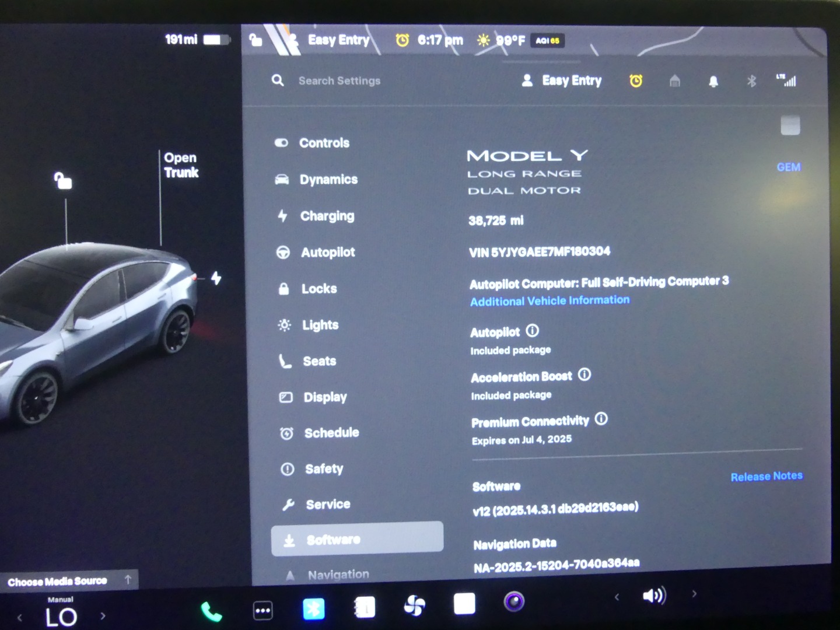Image resolution: width=840 pixels, height=630 pixels.
Task: Tap the garage HomeLink icon
Action: [674, 81]
